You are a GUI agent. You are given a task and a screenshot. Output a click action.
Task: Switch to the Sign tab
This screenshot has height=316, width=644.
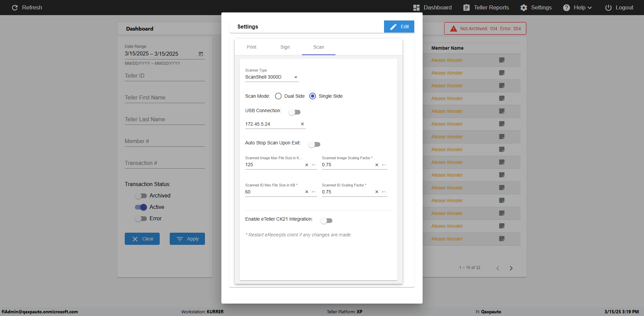click(285, 47)
